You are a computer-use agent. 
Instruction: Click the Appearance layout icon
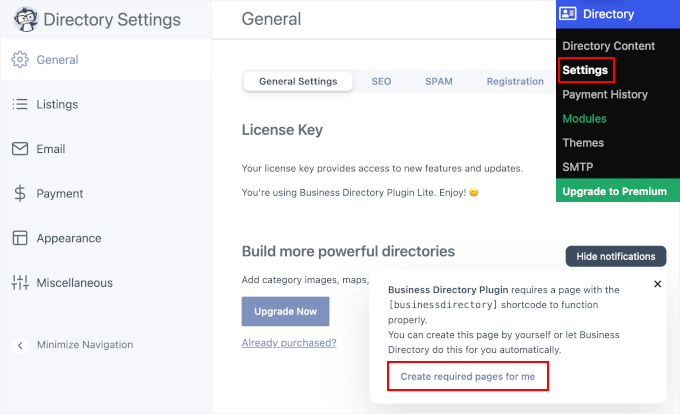pyautogui.click(x=20, y=238)
